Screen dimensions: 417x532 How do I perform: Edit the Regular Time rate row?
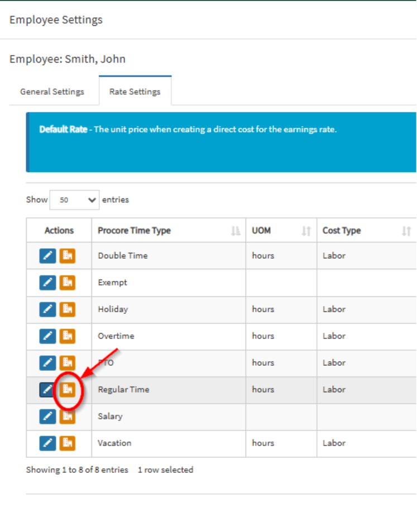pos(47,390)
